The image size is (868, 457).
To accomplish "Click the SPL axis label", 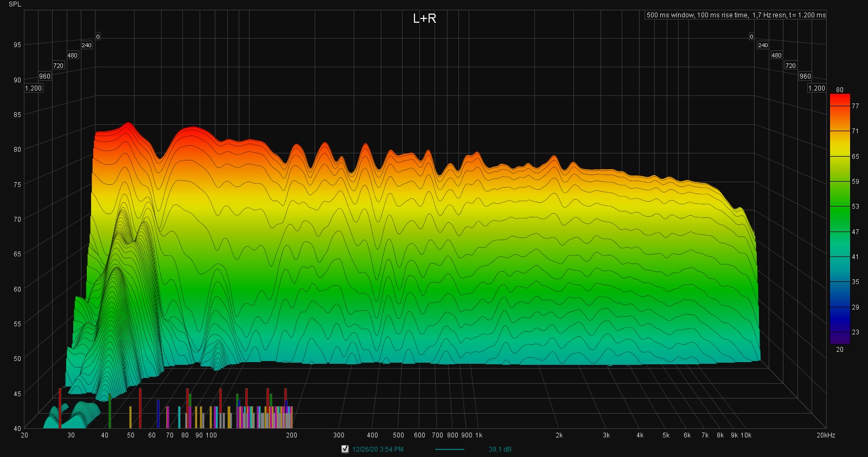I will click(15, 4).
